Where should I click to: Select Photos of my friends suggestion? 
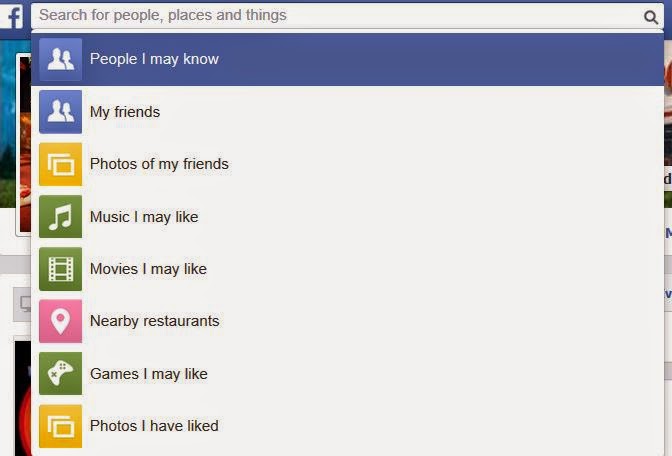click(347, 164)
